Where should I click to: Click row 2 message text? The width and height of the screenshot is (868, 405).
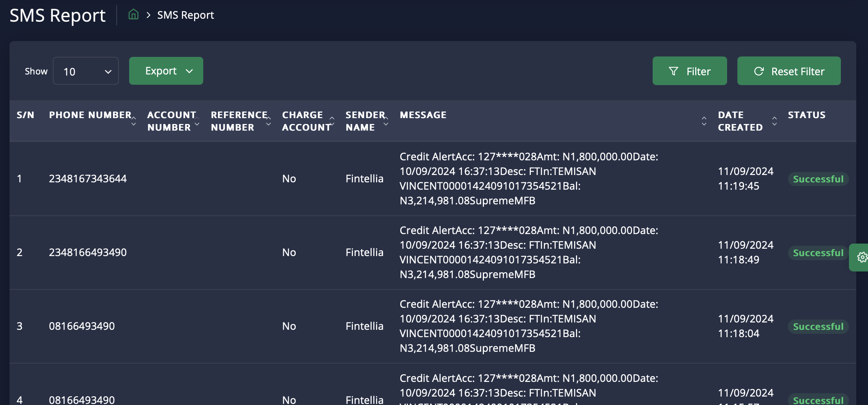coord(528,252)
